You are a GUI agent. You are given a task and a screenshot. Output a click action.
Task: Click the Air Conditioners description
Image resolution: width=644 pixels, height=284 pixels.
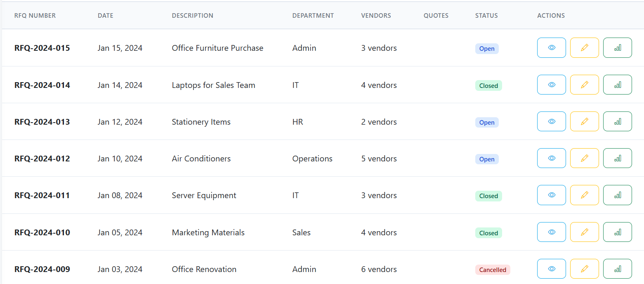[x=201, y=159]
